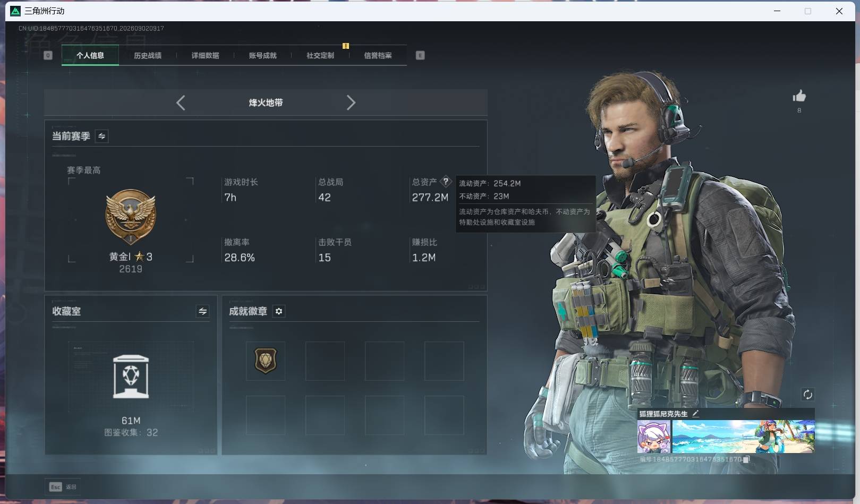Click the 收藏室 display case icon
The image size is (860, 504).
(131, 377)
